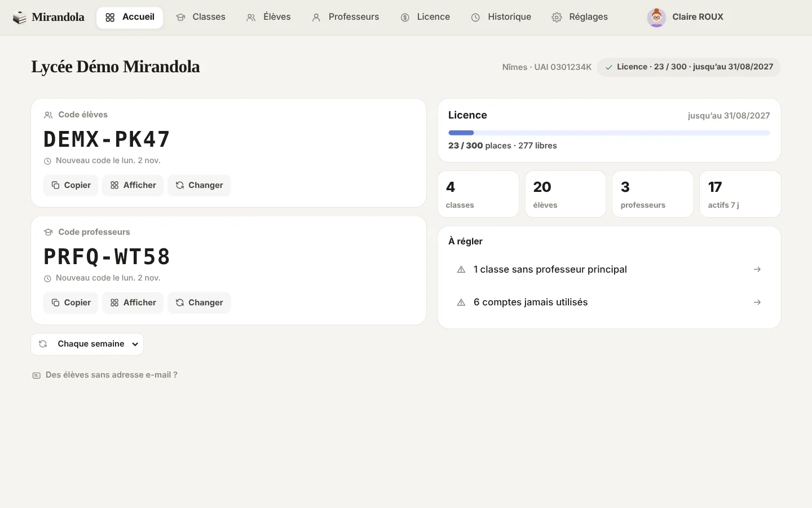The height and width of the screenshot is (508, 812).
Task: Copy the teacher code PRFQ-WT58
Action: click(x=71, y=303)
